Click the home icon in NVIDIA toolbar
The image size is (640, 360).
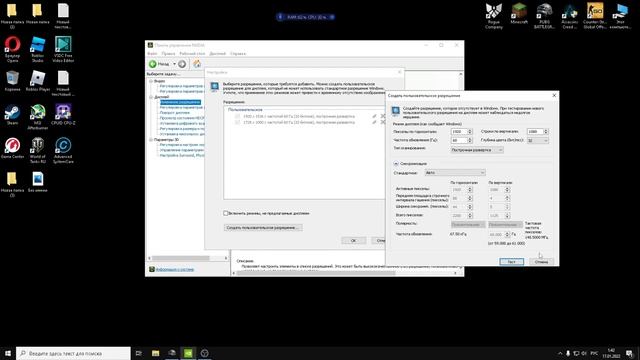(197, 64)
